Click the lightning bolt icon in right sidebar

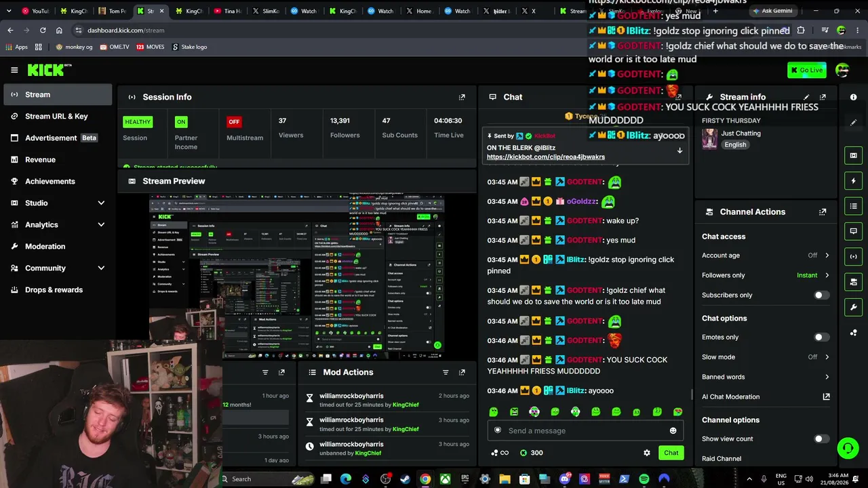tap(853, 181)
